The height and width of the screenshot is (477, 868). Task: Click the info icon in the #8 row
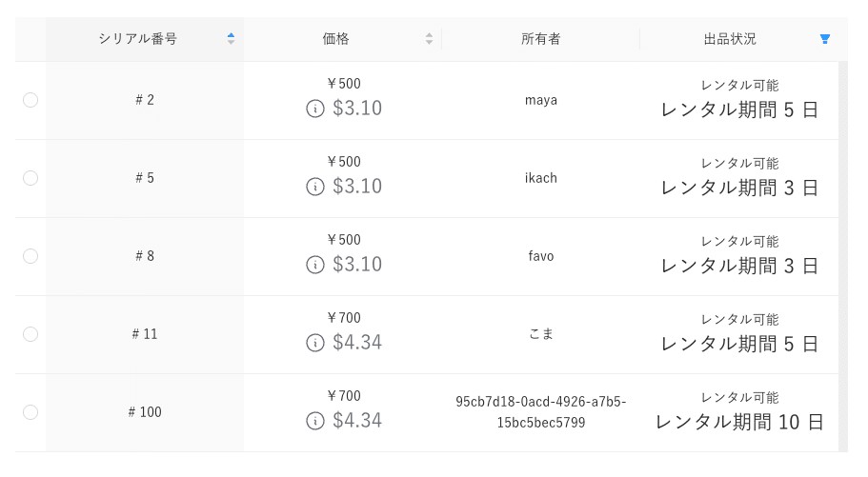(x=315, y=265)
